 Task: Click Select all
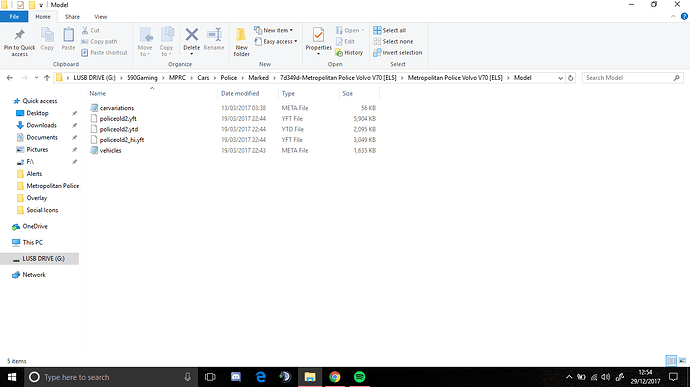[x=389, y=30]
